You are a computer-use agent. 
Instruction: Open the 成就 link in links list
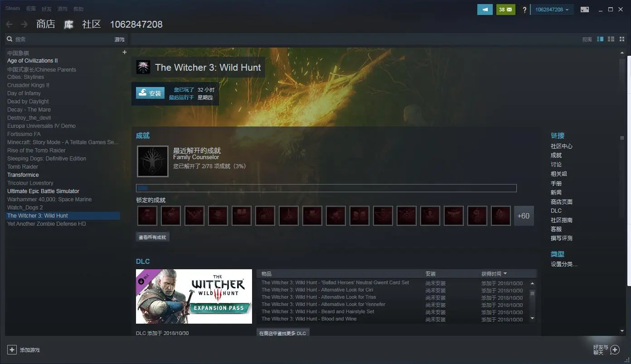click(556, 155)
